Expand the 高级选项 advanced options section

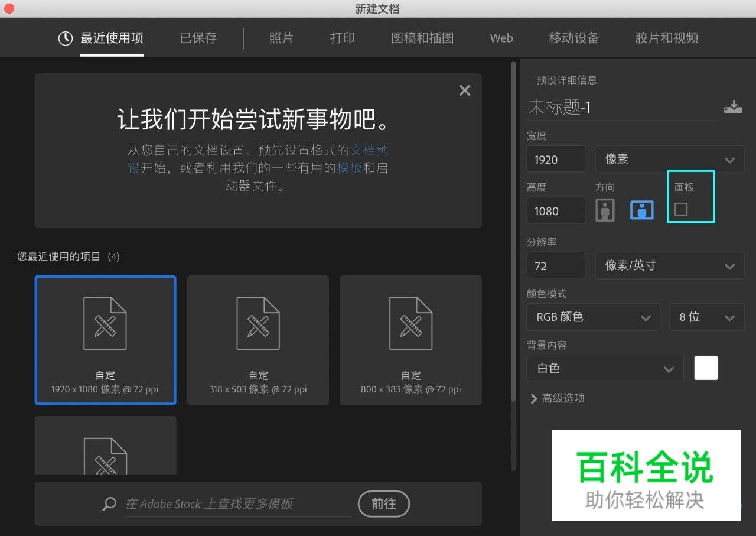point(558,398)
